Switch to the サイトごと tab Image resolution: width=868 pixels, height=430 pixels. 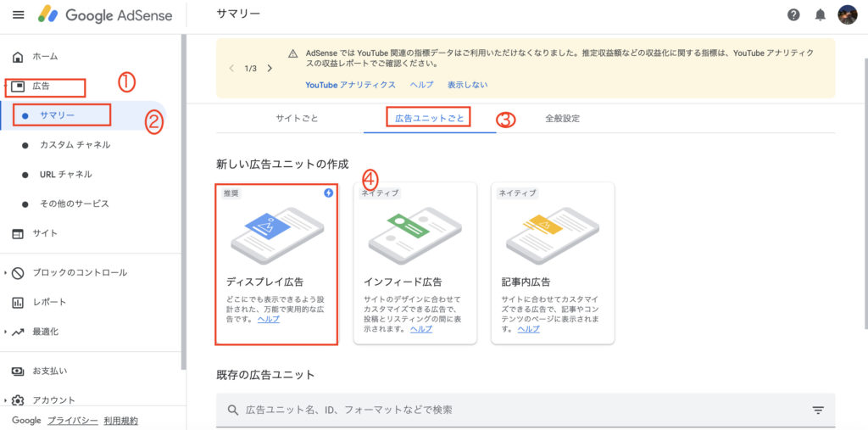298,118
